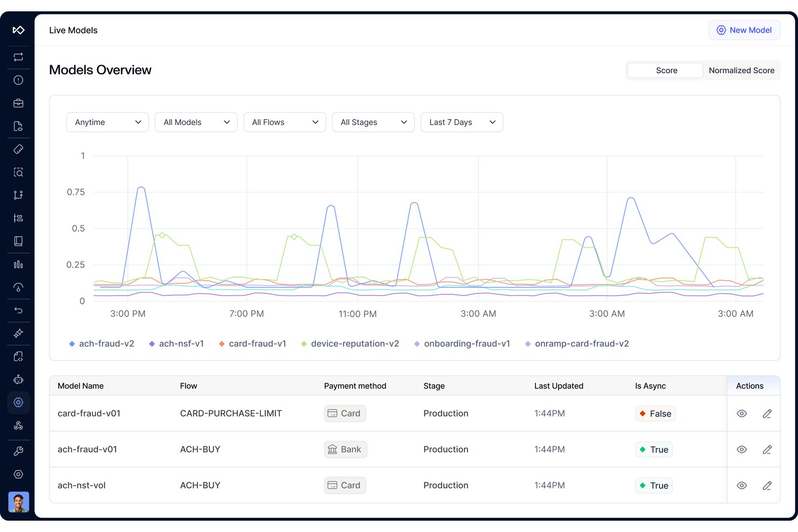Click the False async badge

pos(656,413)
